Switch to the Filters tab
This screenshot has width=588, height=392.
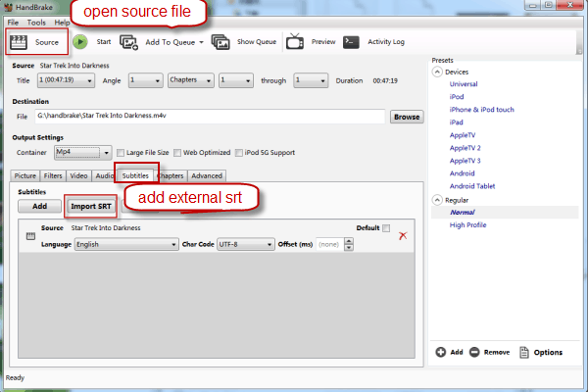click(53, 175)
